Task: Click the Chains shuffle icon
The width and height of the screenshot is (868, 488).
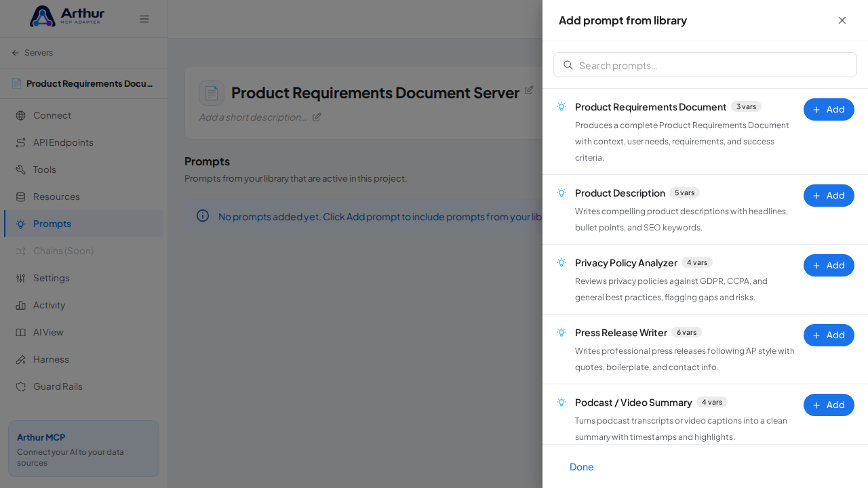Action: (20, 251)
